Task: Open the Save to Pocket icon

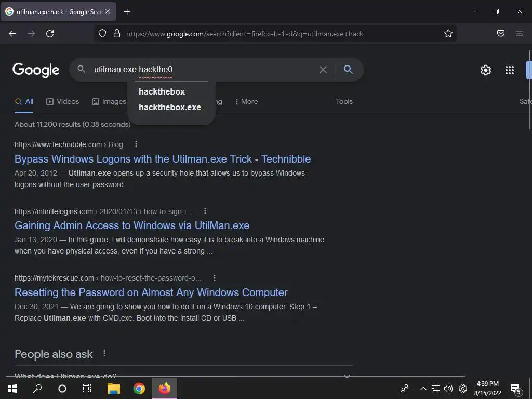Action: [x=501, y=33]
